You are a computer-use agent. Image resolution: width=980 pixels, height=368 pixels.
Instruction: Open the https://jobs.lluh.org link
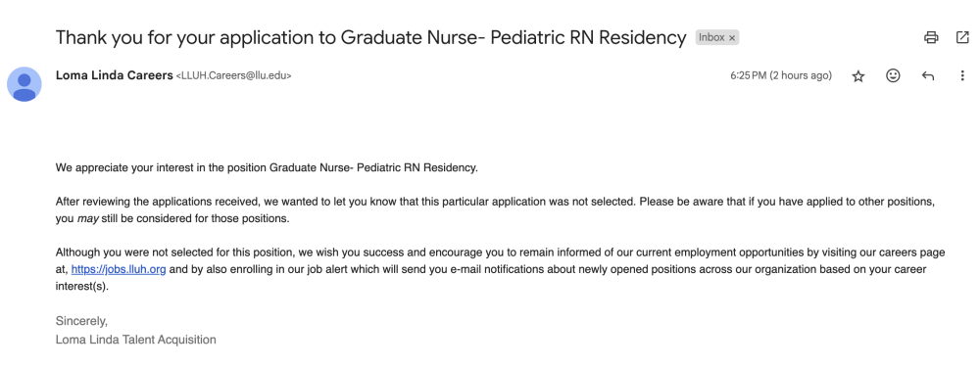click(119, 270)
